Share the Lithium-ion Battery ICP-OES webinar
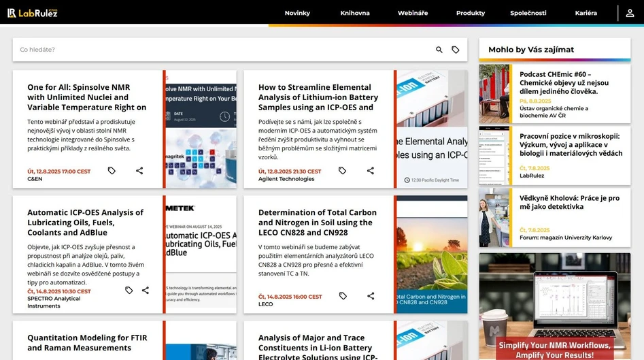This screenshot has height=360, width=644. (371, 171)
